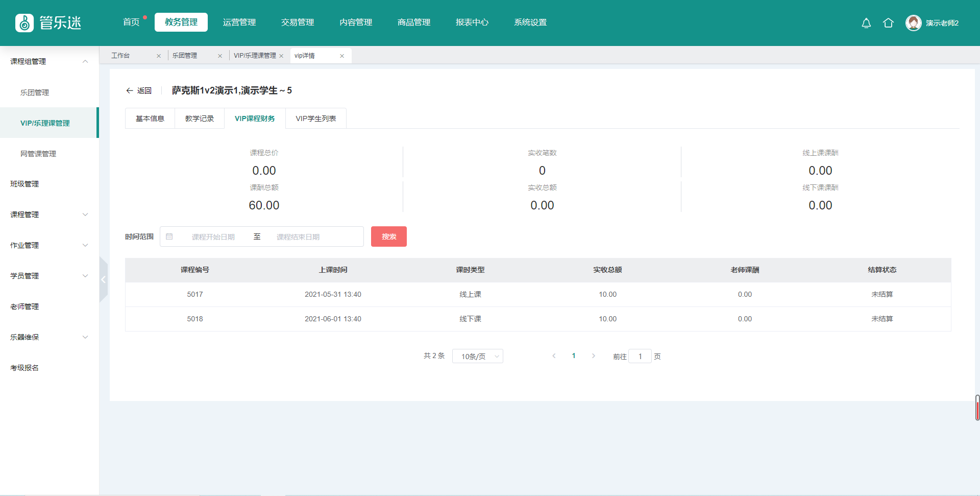This screenshot has width=980, height=496.
Task: Click the page number jump input
Action: [640, 356]
